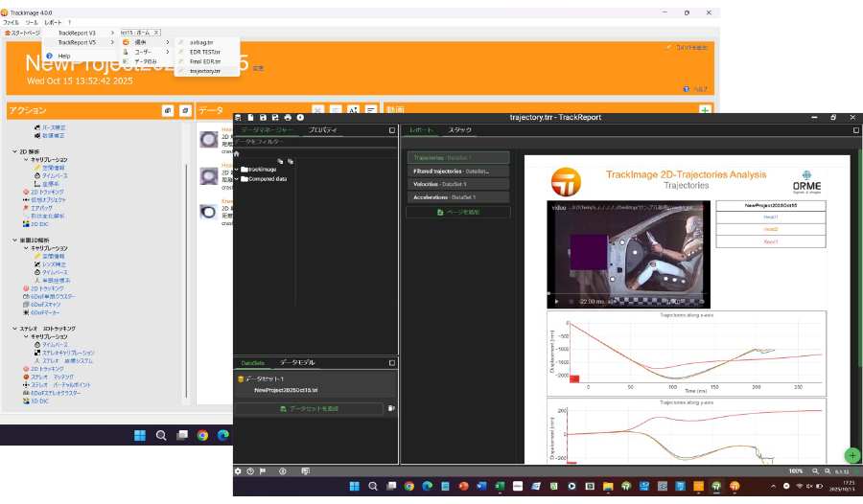Select trajectory.trr from the submenu
Image resolution: width=863 pixels, height=504 pixels.
204,71
